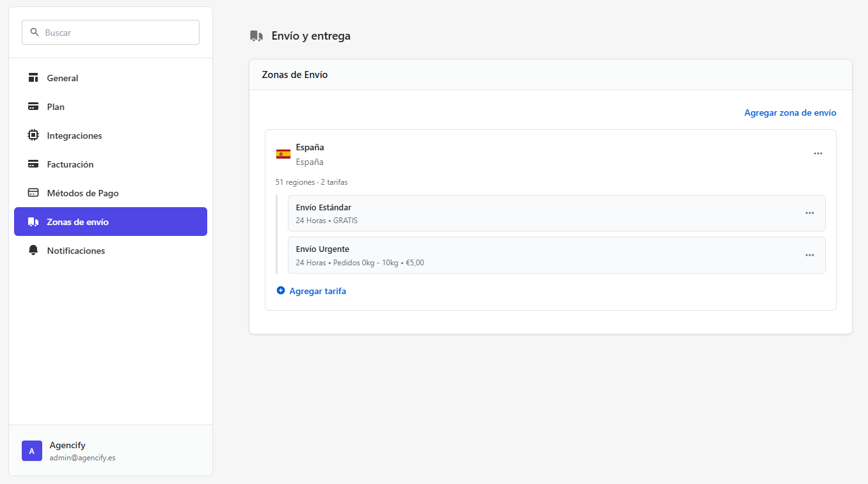Click the Notificaciones bell icon
Viewport: 868px width, 484px height.
(x=33, y=251)
